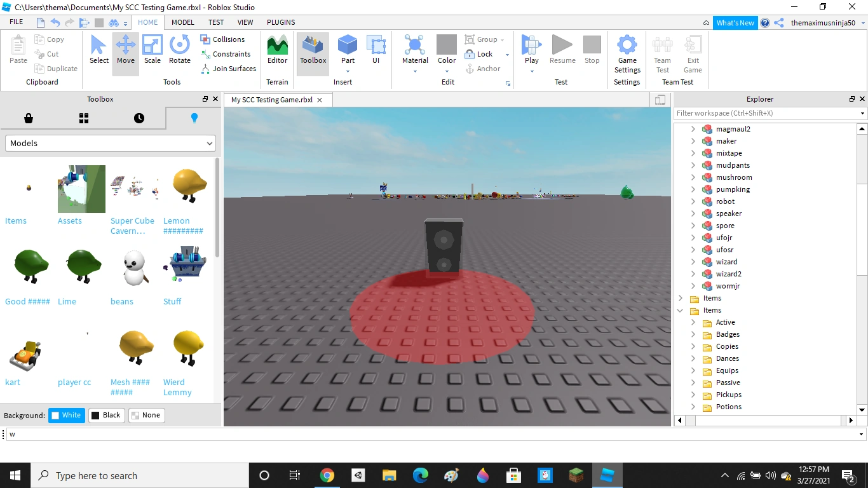
Task: Open the Windows Start menu
Action: [15, 475]
